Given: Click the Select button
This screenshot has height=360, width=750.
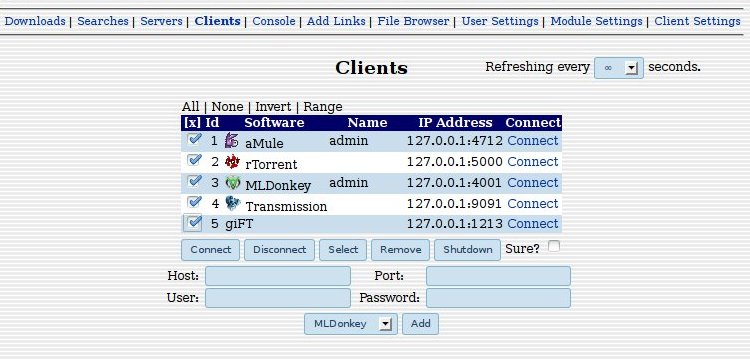Looking at the screenshot, I should (x=343, y=250).
